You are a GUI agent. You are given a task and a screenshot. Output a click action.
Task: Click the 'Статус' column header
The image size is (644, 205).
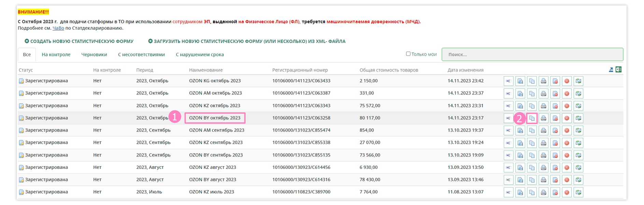[x=26, y=70]
